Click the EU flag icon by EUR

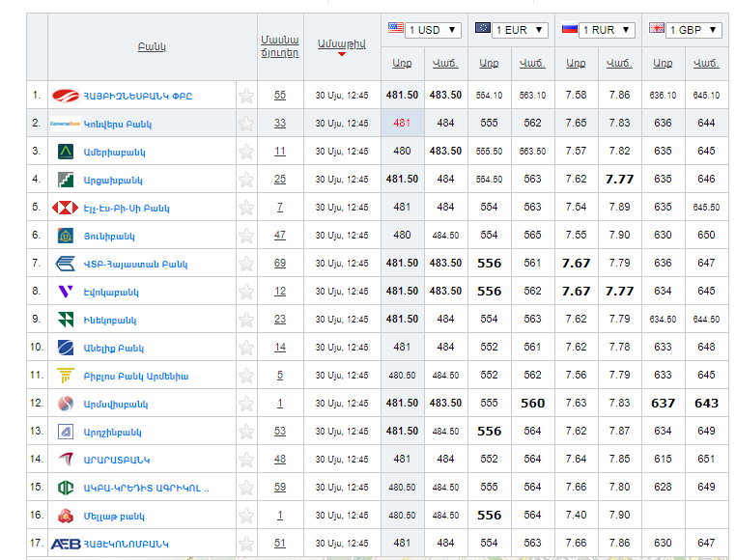[483, 28]
